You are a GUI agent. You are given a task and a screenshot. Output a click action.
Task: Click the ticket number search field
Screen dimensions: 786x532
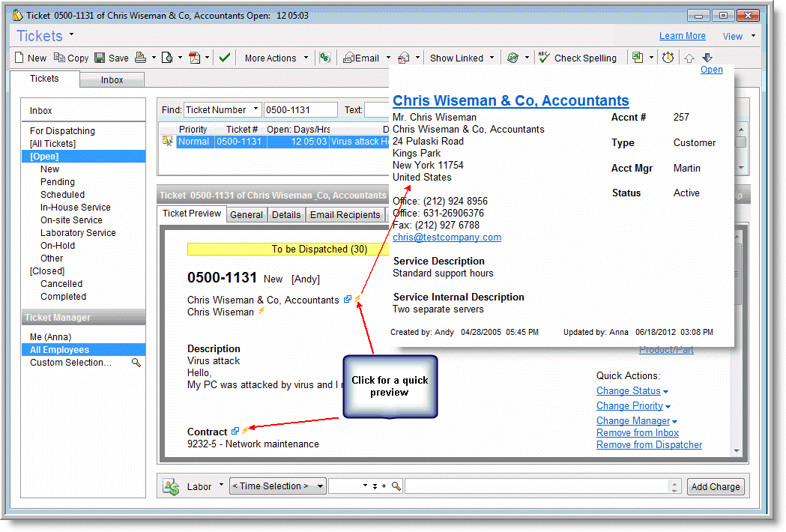tap(300, 110)
